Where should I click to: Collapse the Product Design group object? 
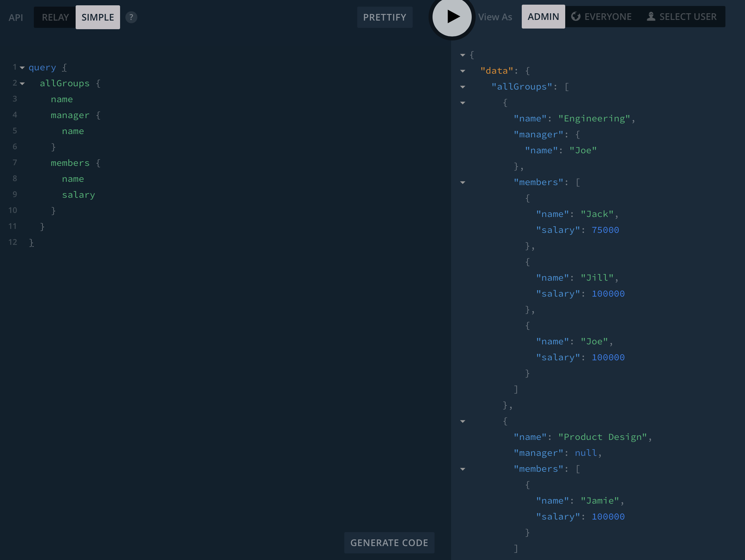coord(462,421)
